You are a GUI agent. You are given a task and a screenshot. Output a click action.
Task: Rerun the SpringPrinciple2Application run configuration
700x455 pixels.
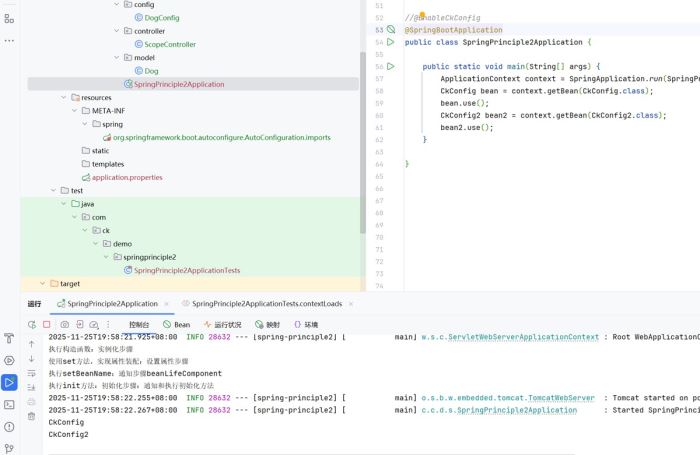click(32, 325)
